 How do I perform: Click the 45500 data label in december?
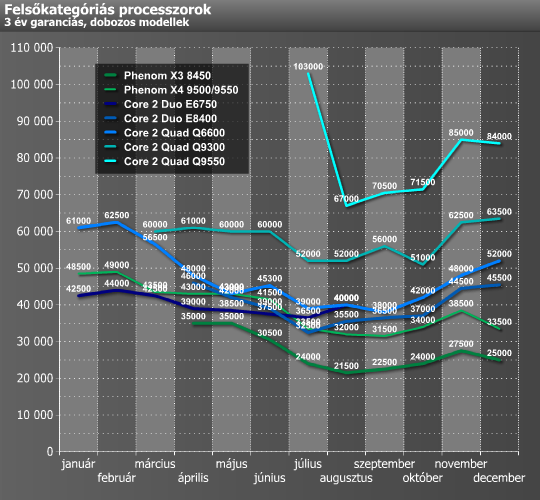coord(499,278)
